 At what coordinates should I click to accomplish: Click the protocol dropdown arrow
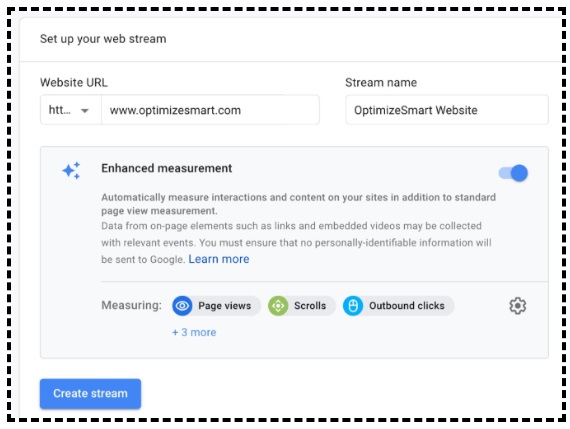pyautogui.click(x=85, y=111)
